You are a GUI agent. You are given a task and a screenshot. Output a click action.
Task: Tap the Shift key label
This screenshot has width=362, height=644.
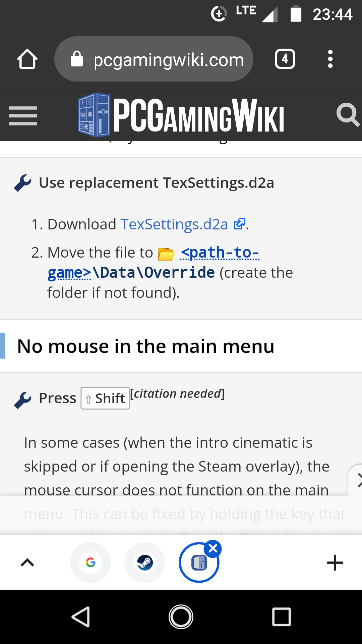(x=105, y=398)
